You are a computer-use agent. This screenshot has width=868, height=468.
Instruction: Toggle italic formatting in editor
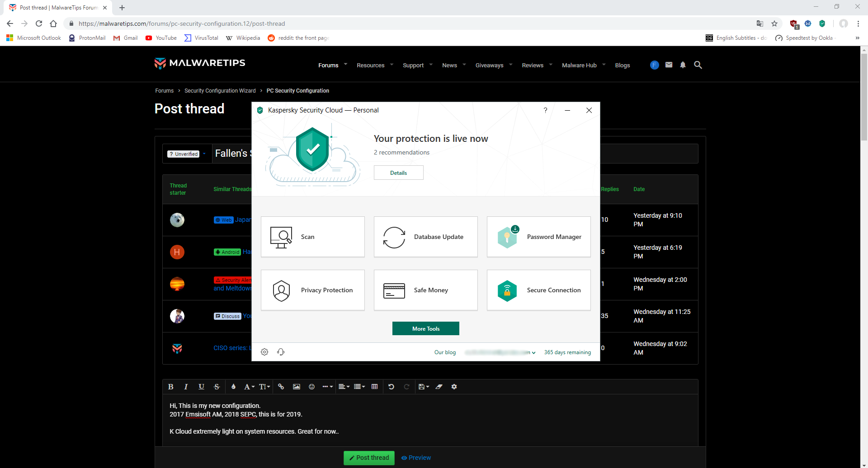[186, 387]
